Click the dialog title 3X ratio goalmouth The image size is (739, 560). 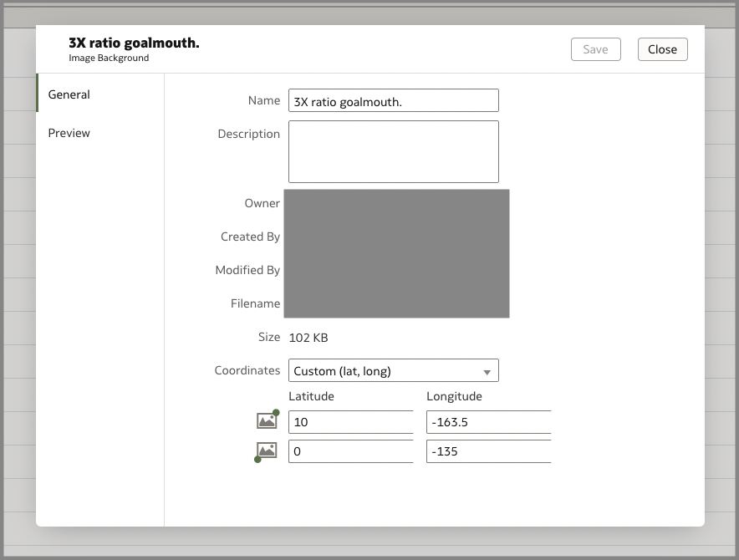pyautogui.click(x=132, y=43)
